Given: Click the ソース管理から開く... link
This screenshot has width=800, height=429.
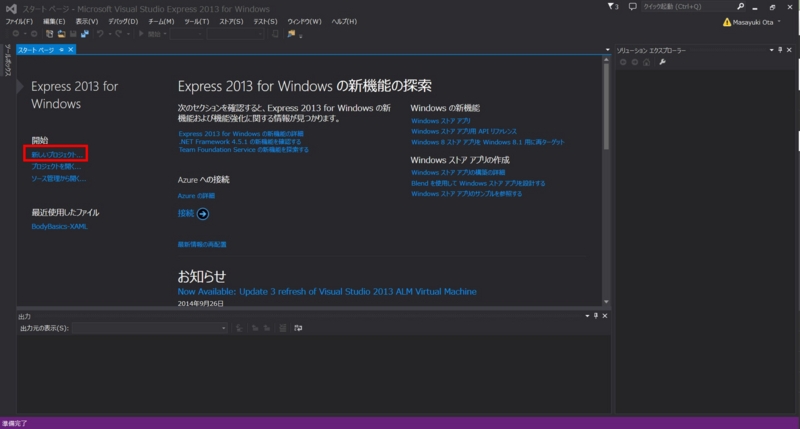Looking at the screenshot, I should pyautogui.click(x=59, y=179).
